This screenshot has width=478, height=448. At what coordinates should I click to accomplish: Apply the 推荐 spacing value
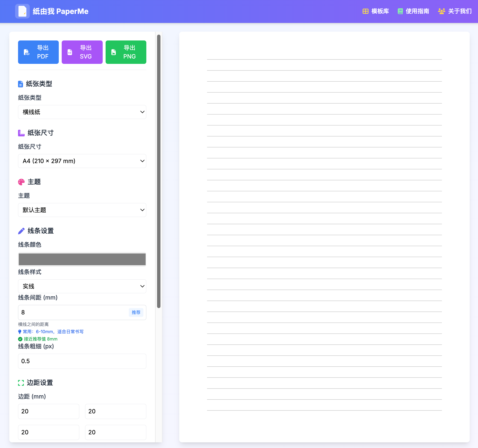(136, 312)
